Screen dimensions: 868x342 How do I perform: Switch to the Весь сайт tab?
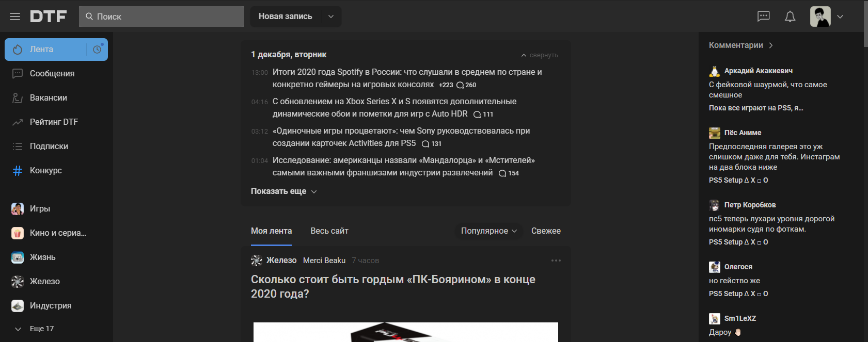(x=329, y=231)
